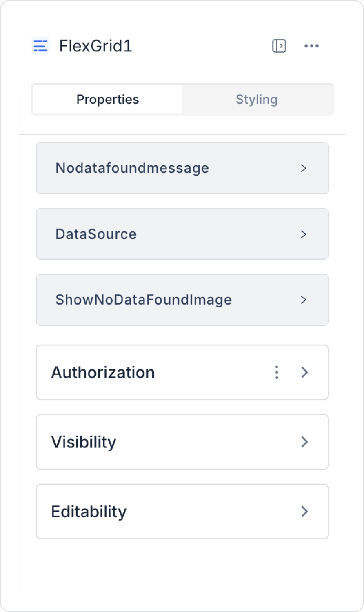Switch to the Properties tab
The height and width of the screenshot is (612, 364).
click(108, 99)
